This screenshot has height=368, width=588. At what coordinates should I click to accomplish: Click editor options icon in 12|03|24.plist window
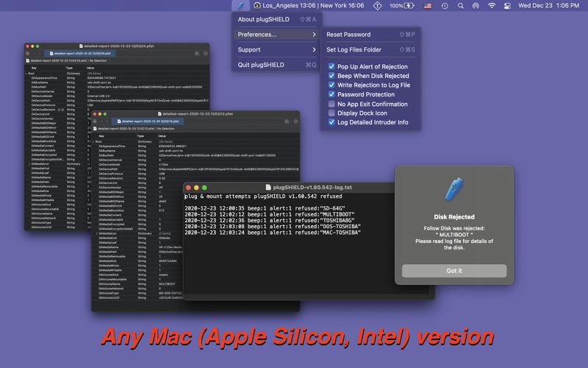click(x=197, y=53)
